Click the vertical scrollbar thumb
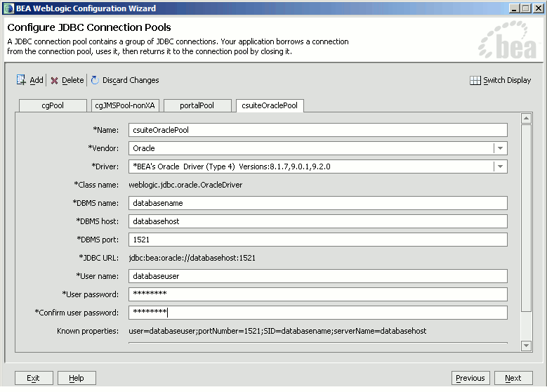The height and width of the screenshot is (392, 547). (526, 218)
